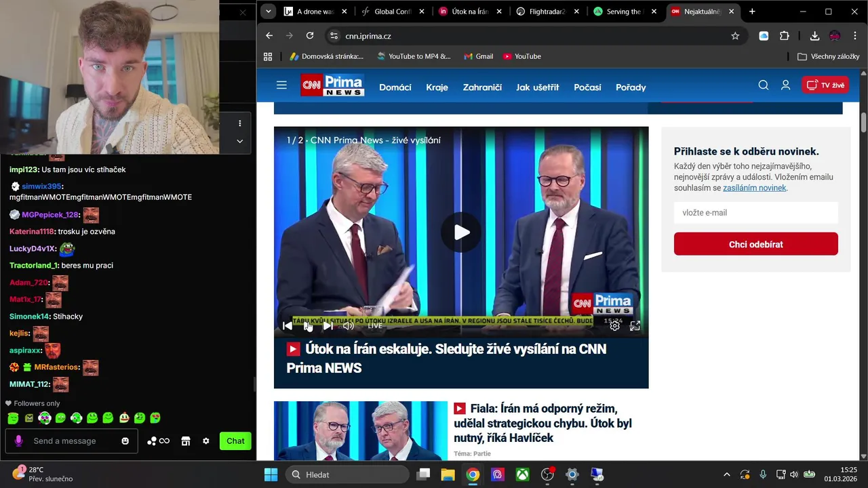868x488 pixels.
Task: Switch to the 'Global Confl' tab
Action: click(393, 12)
